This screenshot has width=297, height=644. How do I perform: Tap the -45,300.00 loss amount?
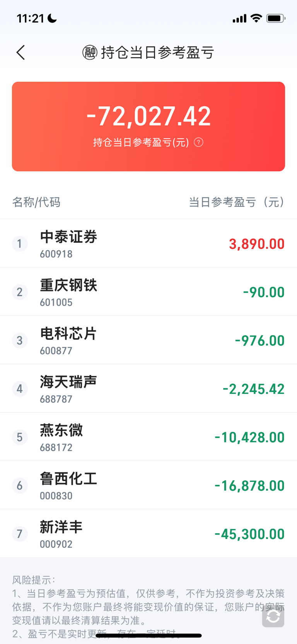(x=250, y=534)
